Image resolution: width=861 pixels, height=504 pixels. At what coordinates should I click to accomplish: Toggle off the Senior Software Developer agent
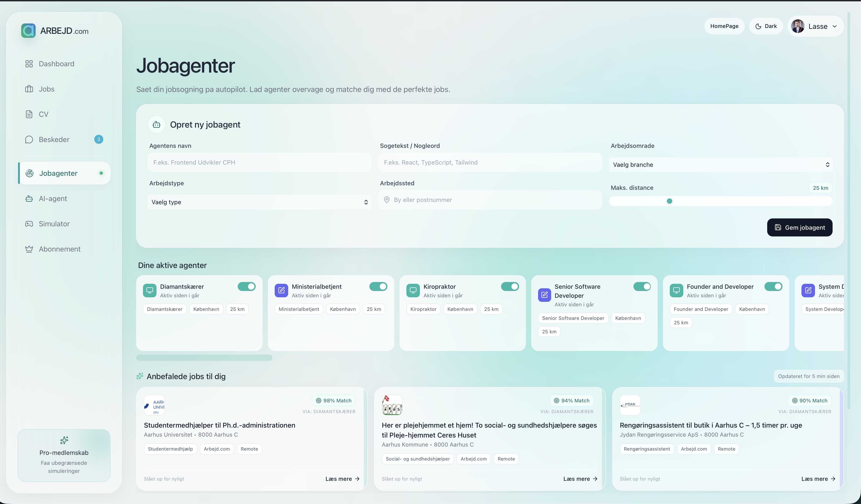[642, 286]
